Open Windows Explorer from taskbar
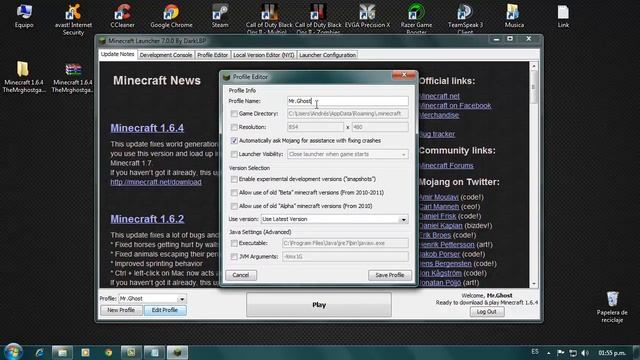 (x=62, y=352)
